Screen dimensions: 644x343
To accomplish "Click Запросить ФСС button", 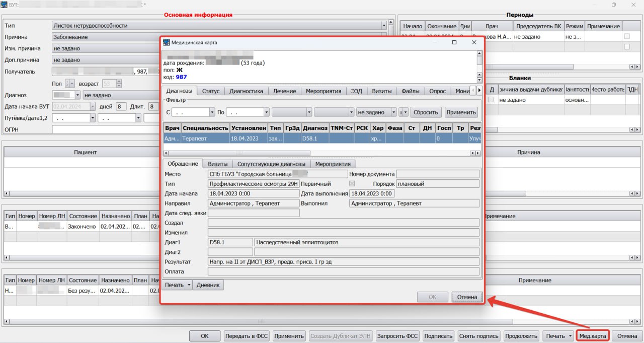I will pos(397,336).
